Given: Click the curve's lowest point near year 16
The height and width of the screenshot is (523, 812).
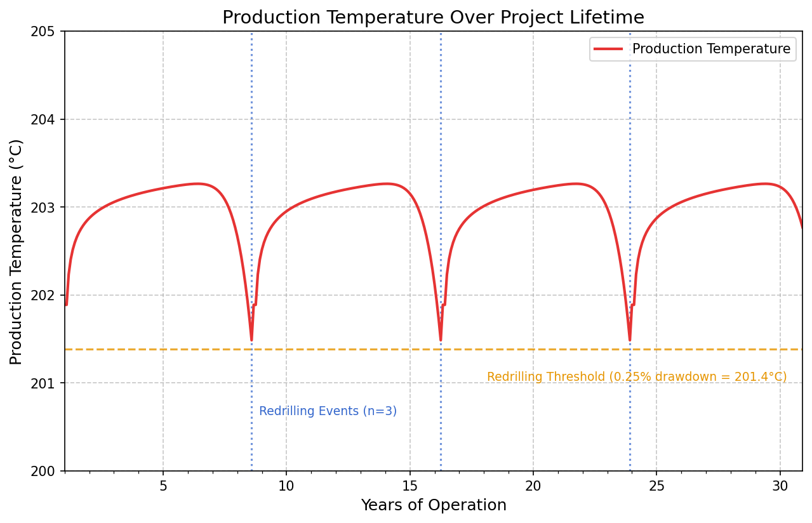Looking at the screenshot, I should coord(441,340).
